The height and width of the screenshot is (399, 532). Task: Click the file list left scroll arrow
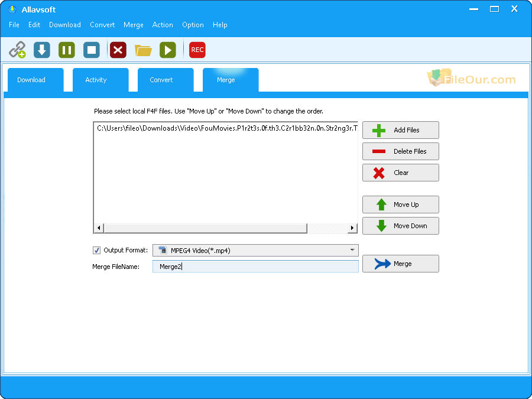tap(98, 228)
